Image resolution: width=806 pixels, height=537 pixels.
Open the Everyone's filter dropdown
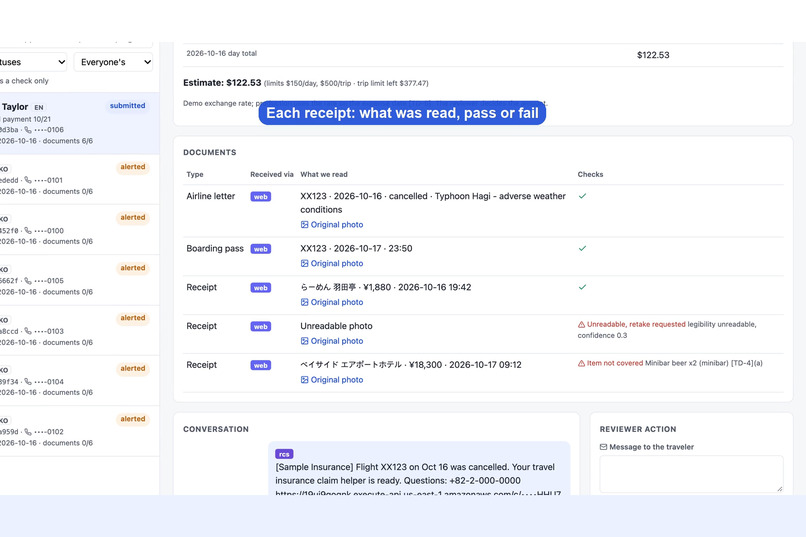coord(113,62)
